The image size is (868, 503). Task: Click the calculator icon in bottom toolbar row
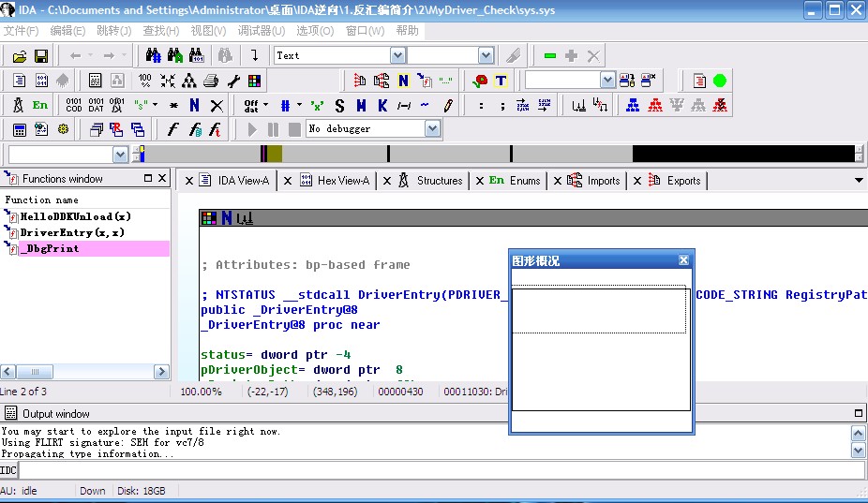tap(19, 129)
